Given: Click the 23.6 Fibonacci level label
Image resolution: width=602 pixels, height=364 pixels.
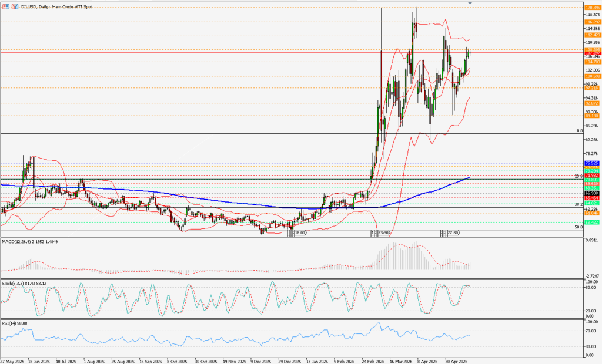Looking at the screenshot, I should click(x=578, y=176).
